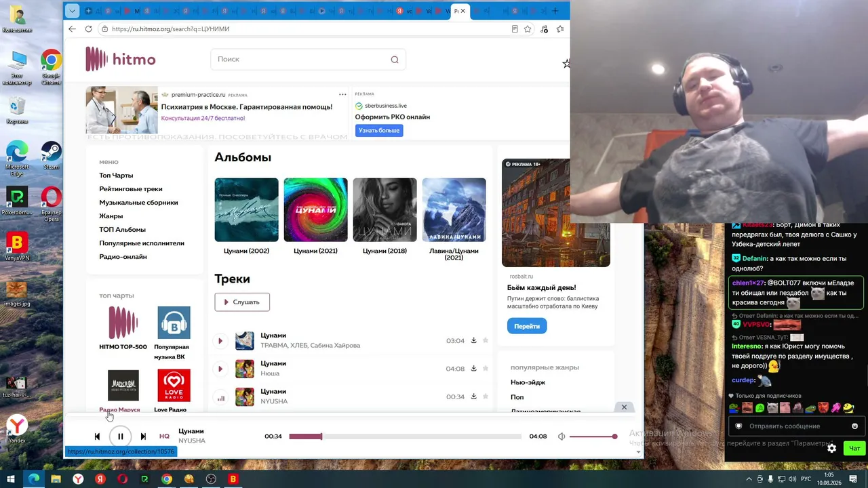
Task: Open Популярная музыка ВК chart
Action: pos(174,333)
